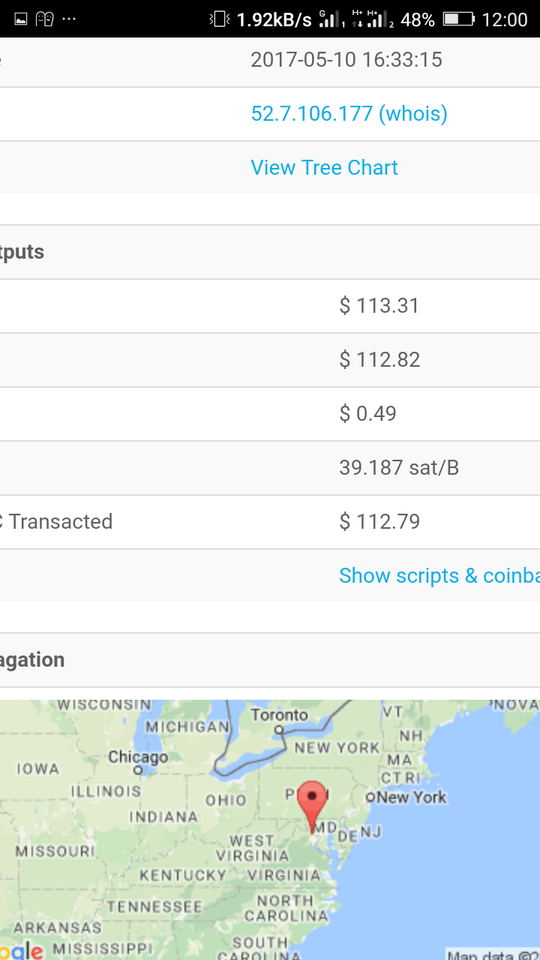Tap the 12:00 clock in status bar

click(504, 20)
